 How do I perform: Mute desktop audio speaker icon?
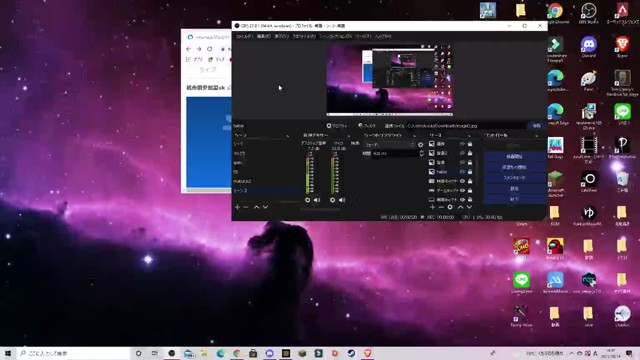[x=317, y=200]
